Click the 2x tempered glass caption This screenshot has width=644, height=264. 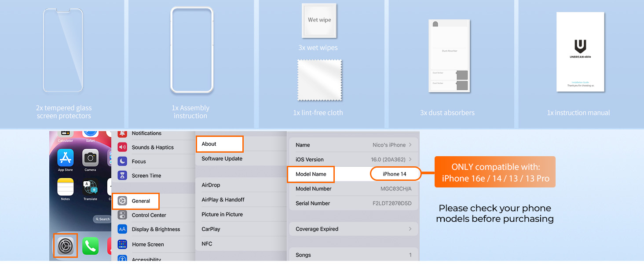click(64, 112)
